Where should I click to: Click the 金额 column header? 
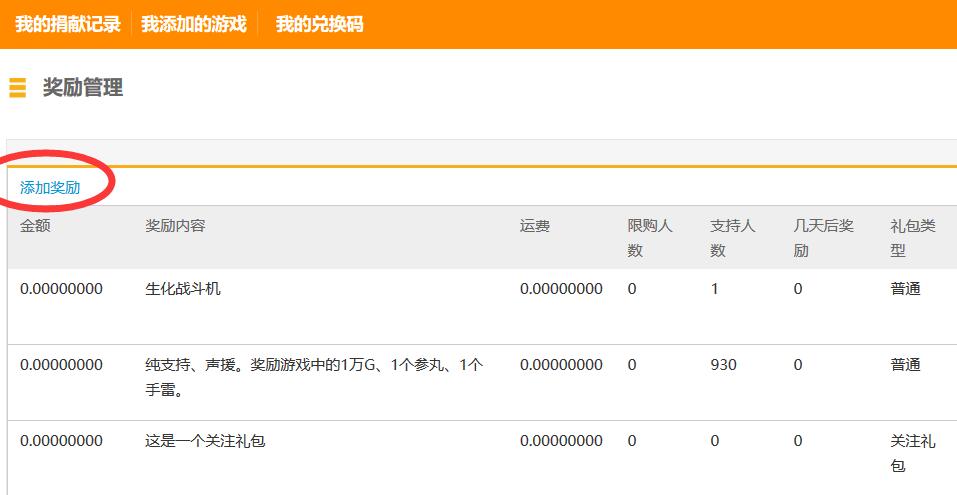coord(35,226)
